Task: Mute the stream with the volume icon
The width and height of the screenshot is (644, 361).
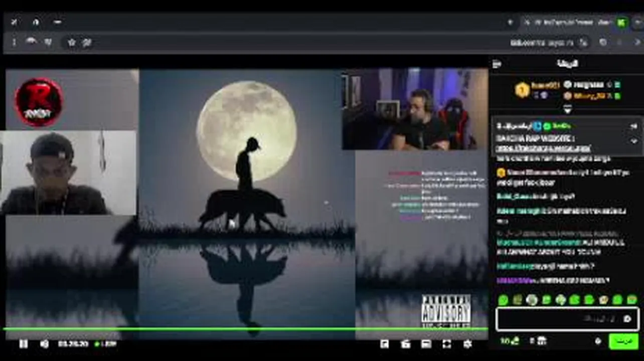Action: click(44, 344)
